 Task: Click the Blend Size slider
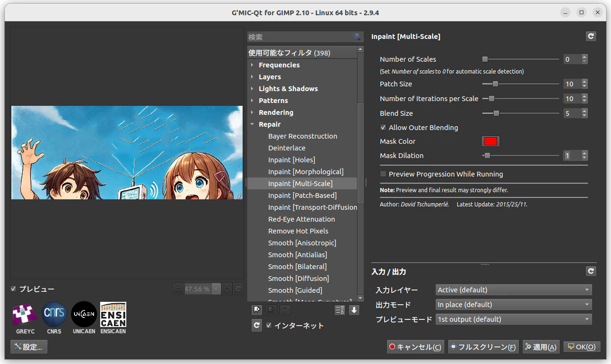click(520, 113)
